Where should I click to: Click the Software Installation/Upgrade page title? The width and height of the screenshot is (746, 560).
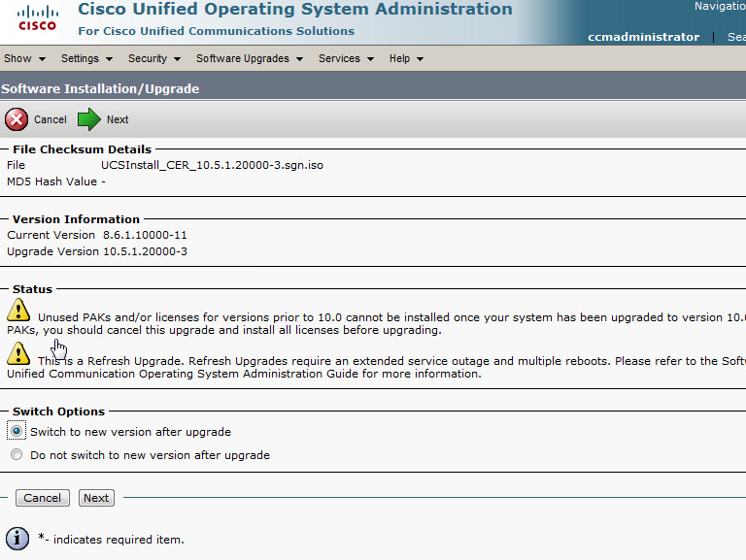[x=100, y=88]
